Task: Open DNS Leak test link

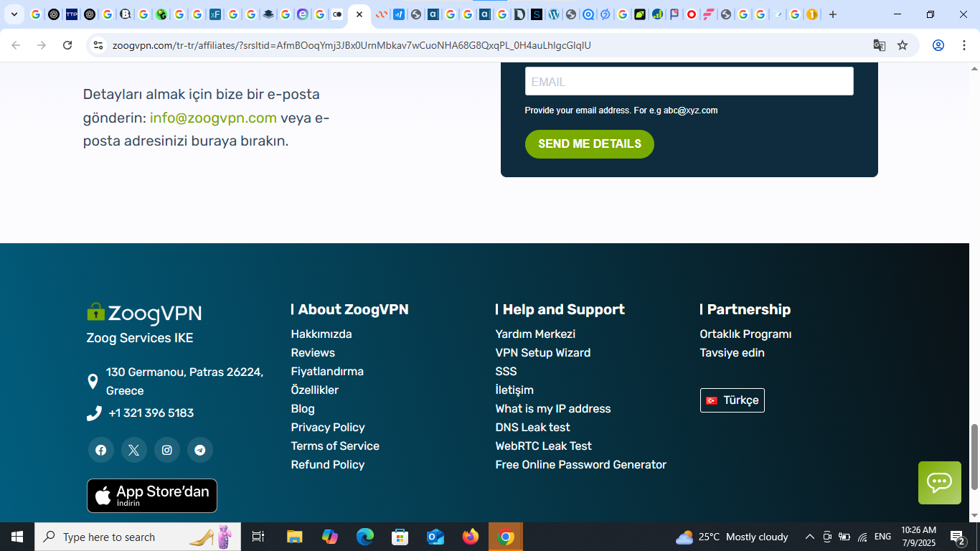Action: tap(532, 428)
